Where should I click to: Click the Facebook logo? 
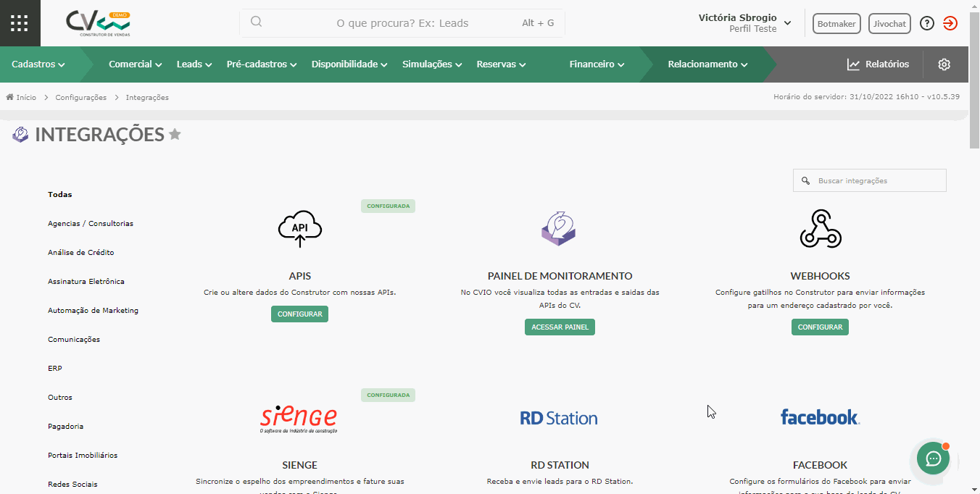(820, 417)
